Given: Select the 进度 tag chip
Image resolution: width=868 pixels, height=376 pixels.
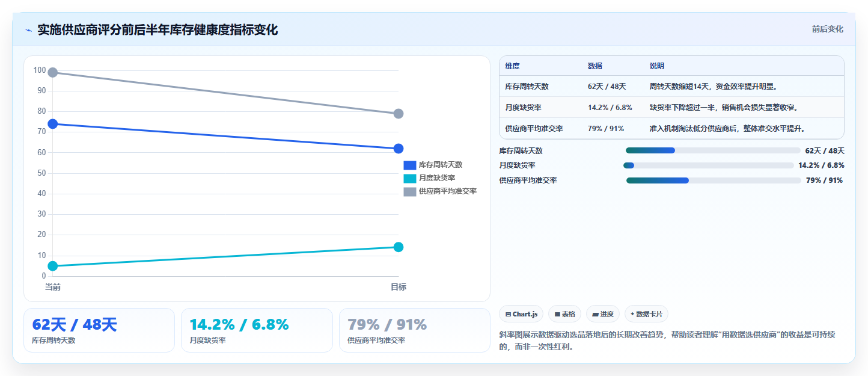Looking at the screenshot, I should click(x=602, y=314).
